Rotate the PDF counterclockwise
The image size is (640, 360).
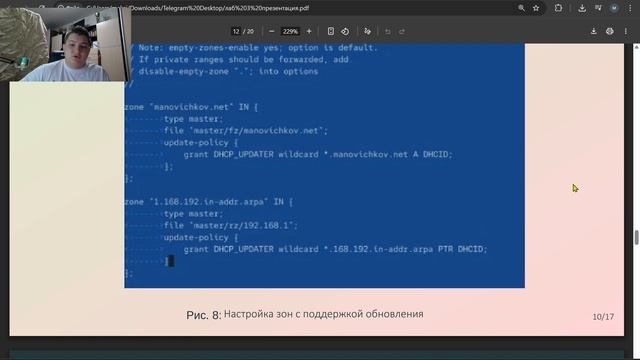(345, 31)
